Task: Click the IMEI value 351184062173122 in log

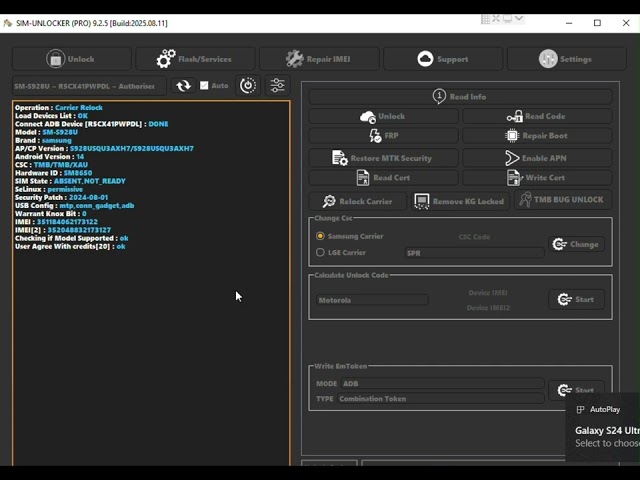Action: coord(67,222)
